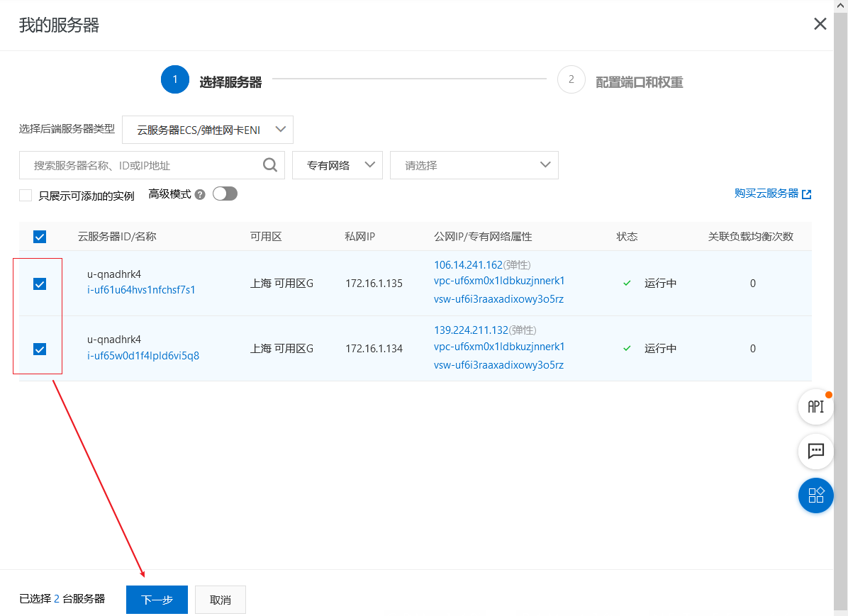Click the 172.16.1.135 private IP cell
Screen dimensions: 848x616
click(374, 284)
